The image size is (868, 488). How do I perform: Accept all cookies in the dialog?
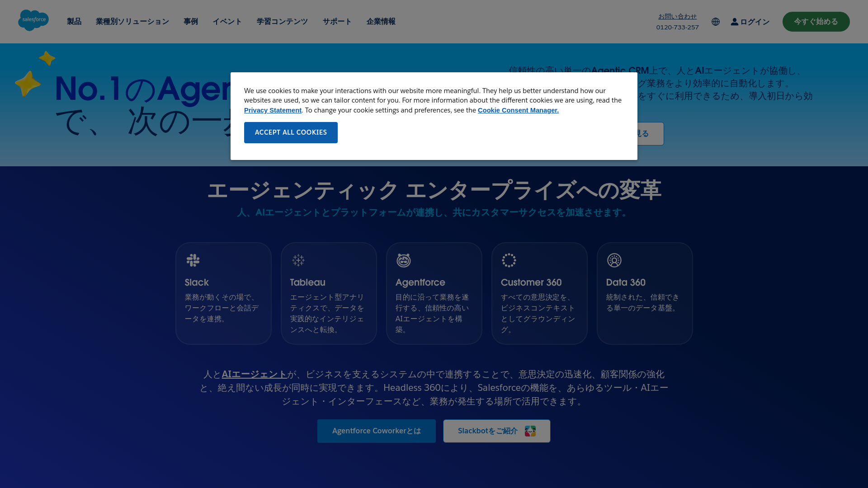tap(291, 132)
